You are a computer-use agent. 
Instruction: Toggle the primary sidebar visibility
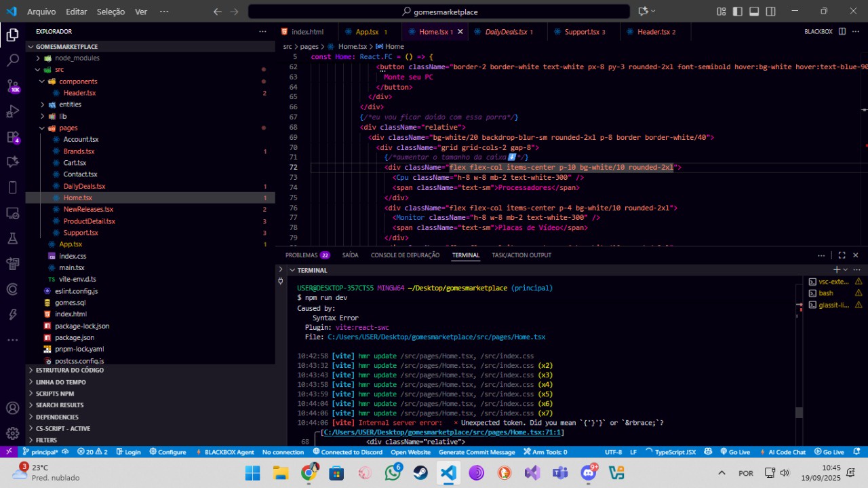738,12
